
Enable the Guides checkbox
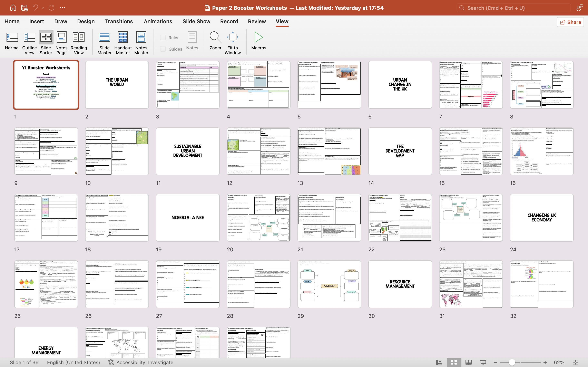(x=163, y=49)
